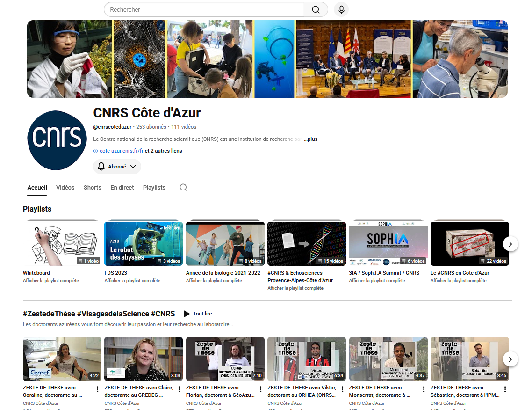Open the Shorts tab
This screenshot has width=532, height=410.
tap(92, 188)
